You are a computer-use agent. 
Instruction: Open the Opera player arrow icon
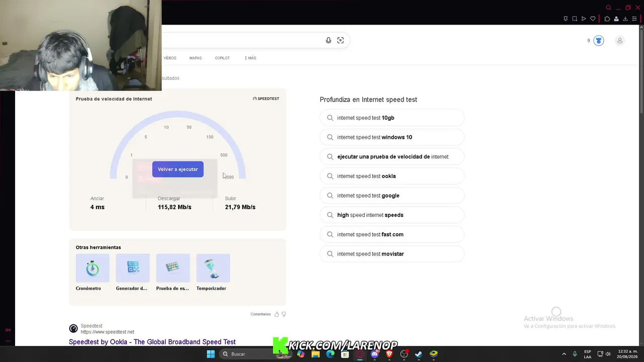pyautogui.click(x=584, y=19)
